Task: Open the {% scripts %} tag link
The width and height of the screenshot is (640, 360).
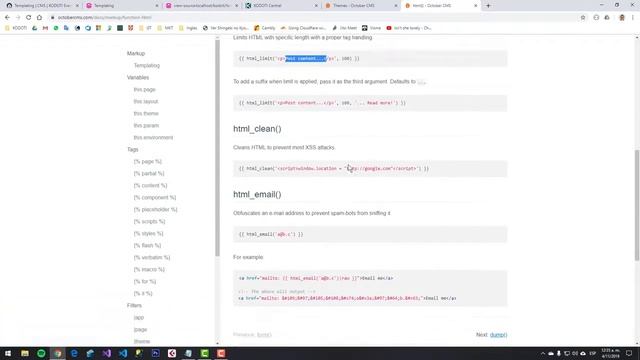Action: (149, 222)
